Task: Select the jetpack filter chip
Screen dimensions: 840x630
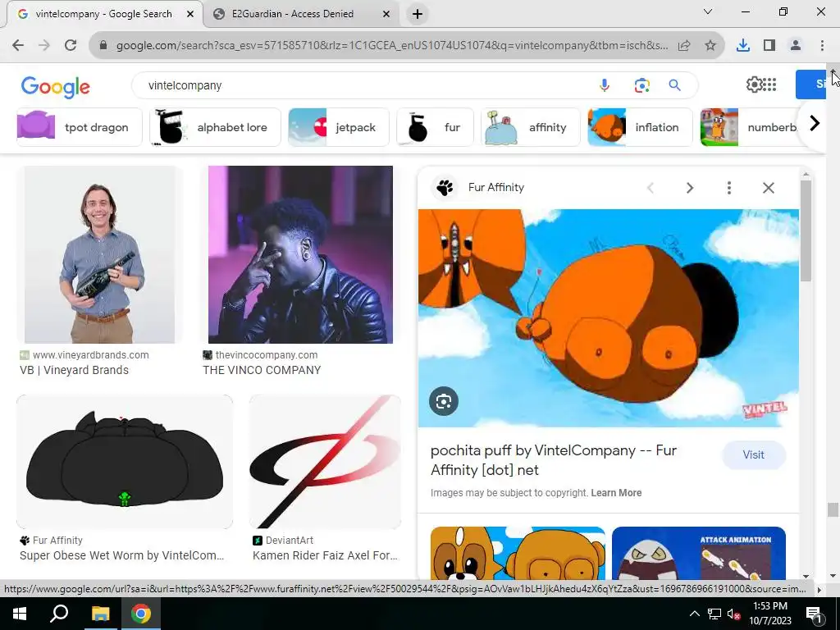Action: point(339,127)
